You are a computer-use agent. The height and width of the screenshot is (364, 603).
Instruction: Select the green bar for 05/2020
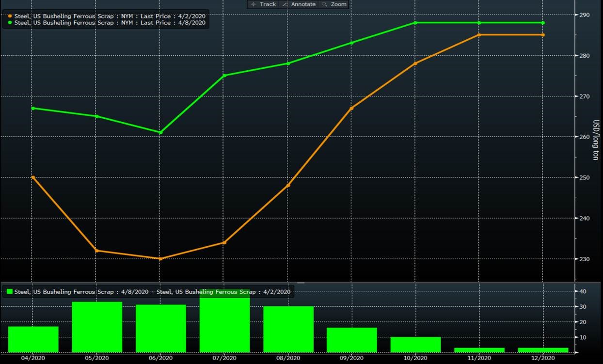coord(97,327)
